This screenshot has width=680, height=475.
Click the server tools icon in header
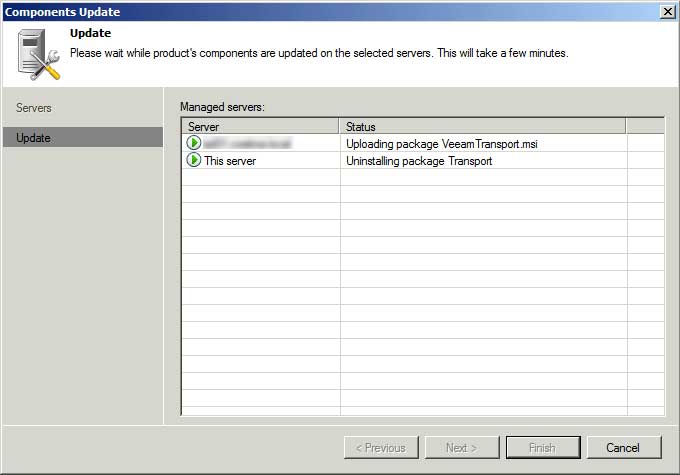(39, 55)
